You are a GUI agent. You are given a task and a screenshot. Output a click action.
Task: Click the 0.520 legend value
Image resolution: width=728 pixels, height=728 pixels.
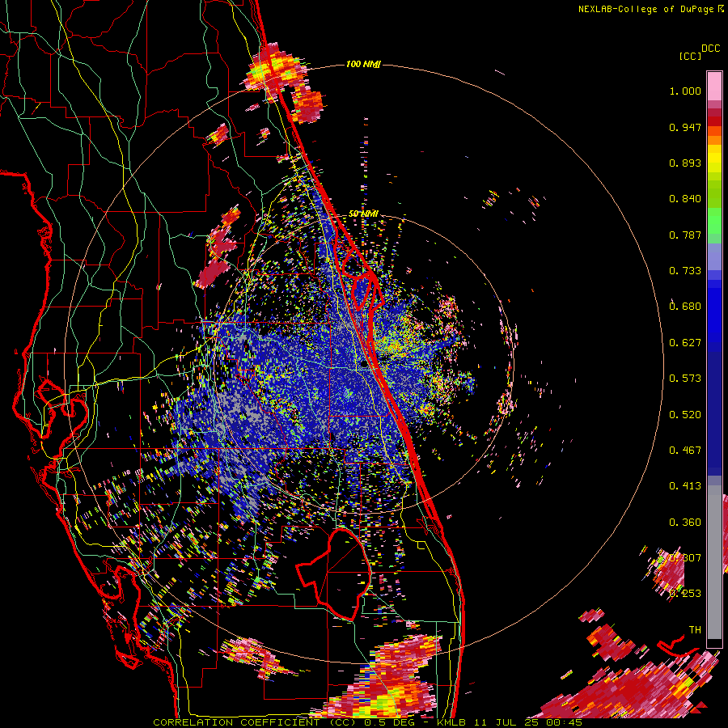[685, 415]
